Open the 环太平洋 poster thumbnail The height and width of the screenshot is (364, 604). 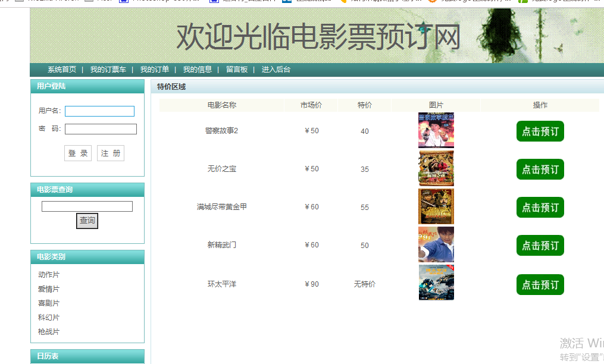point(436,283)
